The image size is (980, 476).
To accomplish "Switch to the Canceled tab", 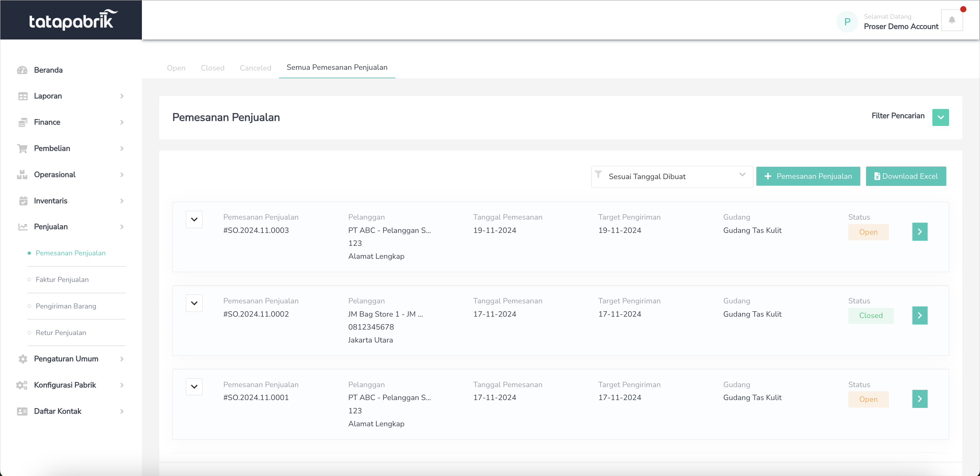I will click(x=255, y=68).
